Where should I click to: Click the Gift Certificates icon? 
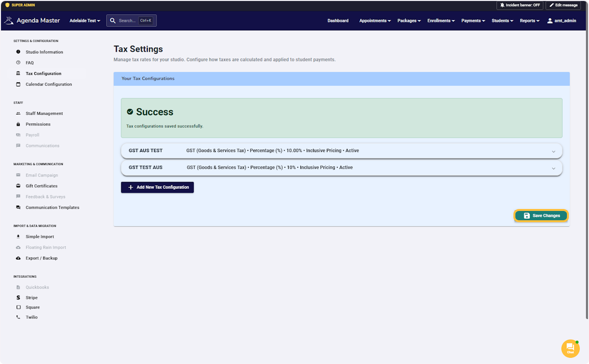18,186
